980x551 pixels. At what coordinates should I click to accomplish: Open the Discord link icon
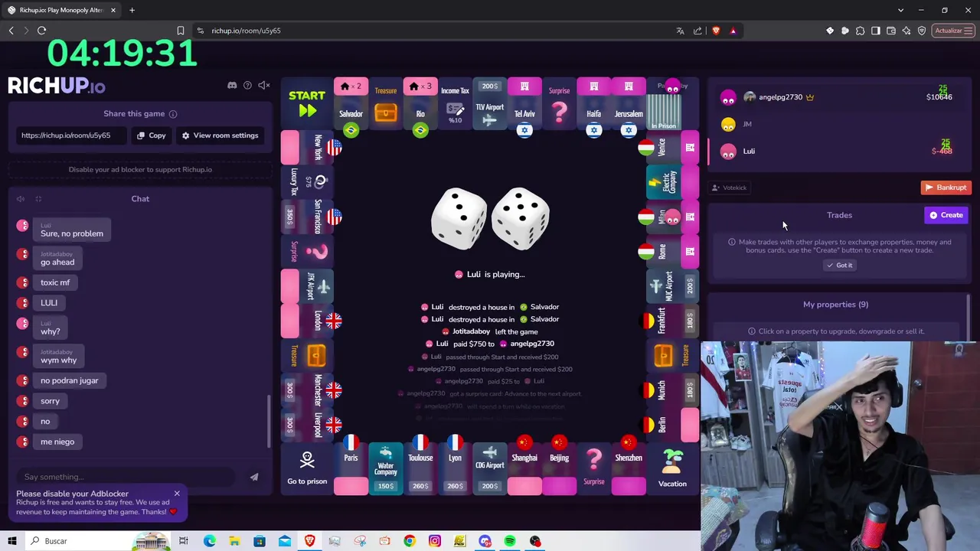[x=232, y=85]
